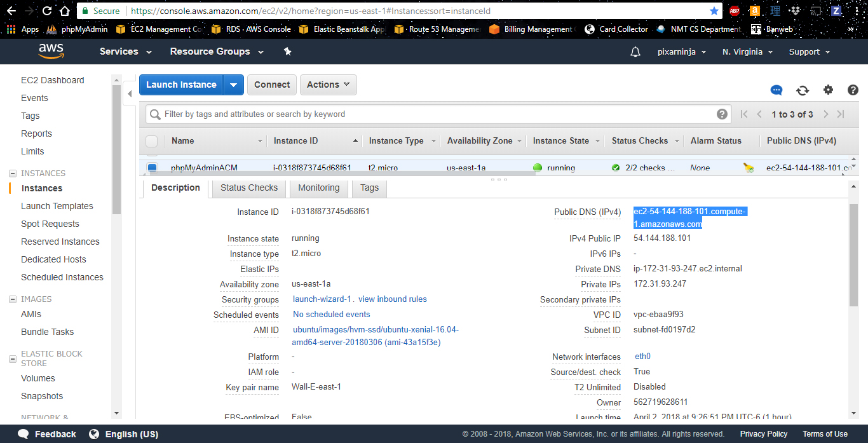Open the Support menu
This screenshot has height=443, width=868.
point(810,52)
